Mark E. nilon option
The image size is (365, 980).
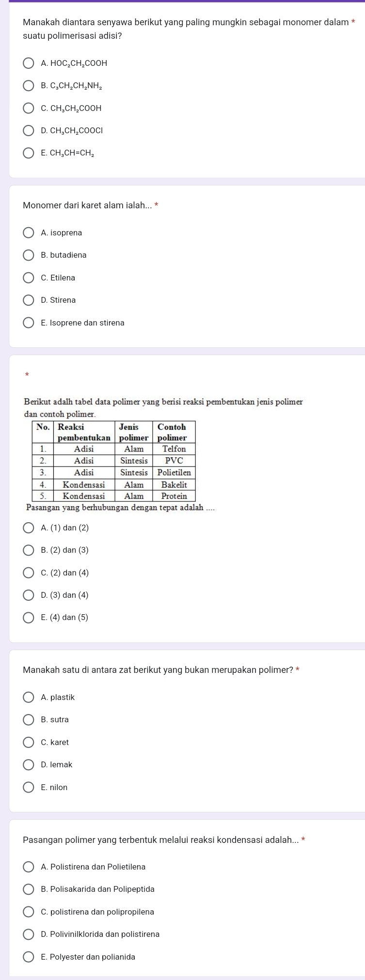click(x=29, y=788)
